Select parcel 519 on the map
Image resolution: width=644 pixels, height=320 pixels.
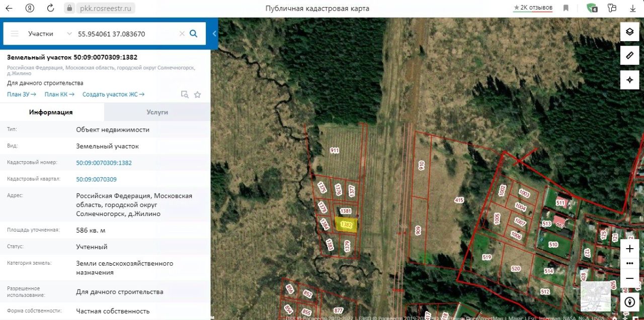coord(487,257)
